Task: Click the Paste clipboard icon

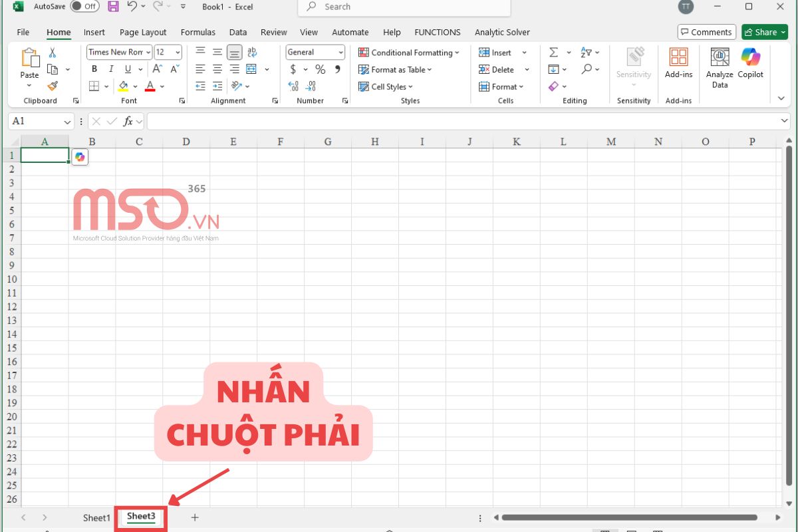Action: point(29,58)
